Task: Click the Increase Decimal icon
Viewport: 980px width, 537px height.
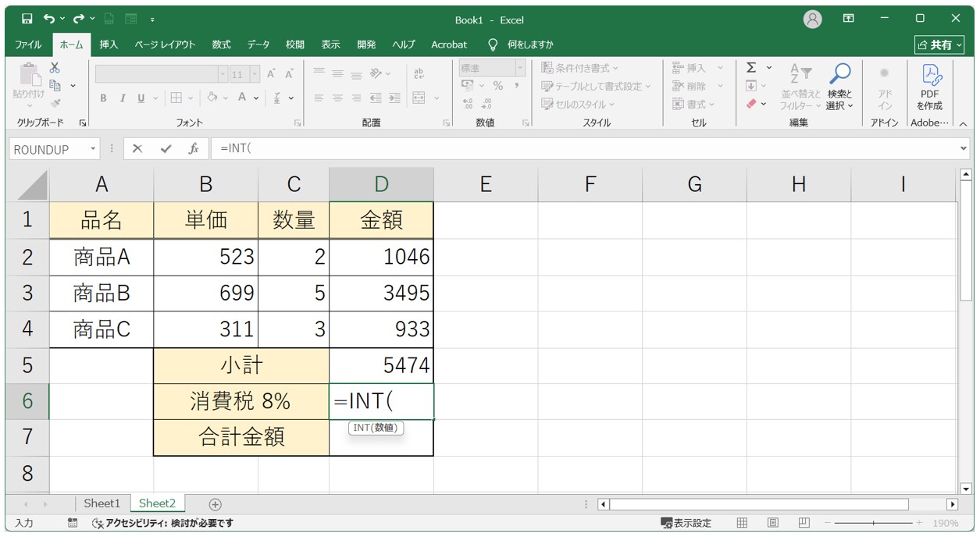Action: pos(468,104)
